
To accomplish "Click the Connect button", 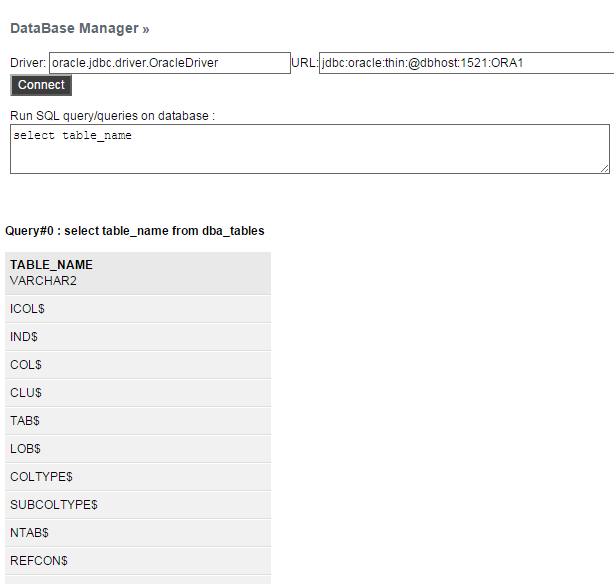I will (x=41, y=85).
